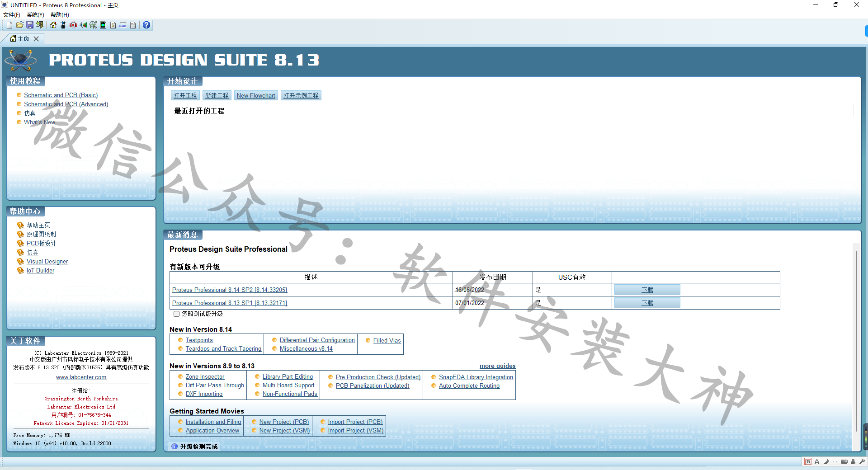Click 下载 for 8.14 SP2 row
Image resolution: width=868 pixels, height=470 pixels.
click(x=647, y=290)
